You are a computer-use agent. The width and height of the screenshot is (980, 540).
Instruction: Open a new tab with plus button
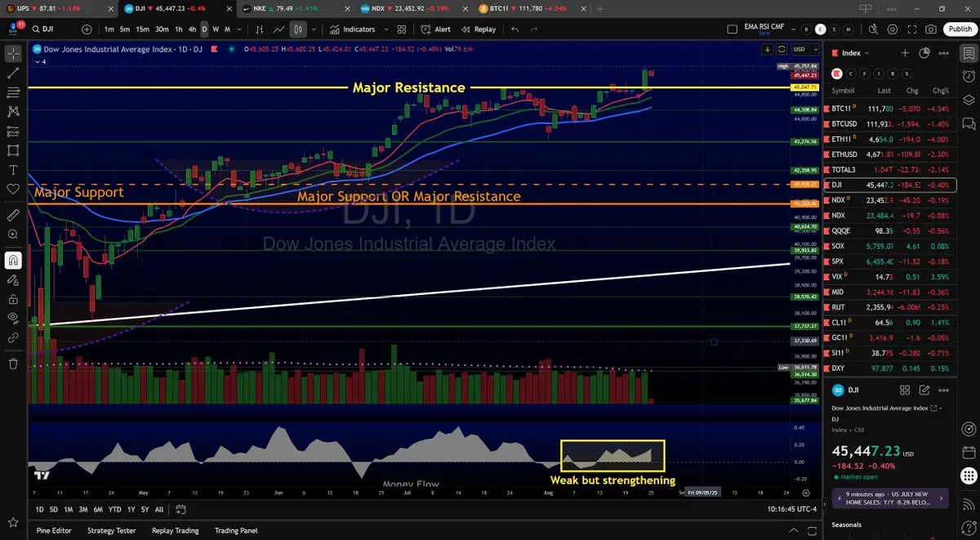[x=600, y=8]
